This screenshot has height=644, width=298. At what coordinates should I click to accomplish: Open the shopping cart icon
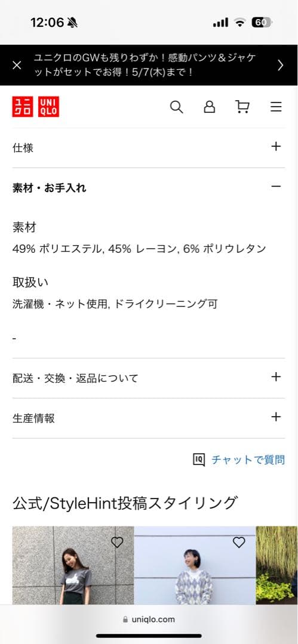point(242,107)
